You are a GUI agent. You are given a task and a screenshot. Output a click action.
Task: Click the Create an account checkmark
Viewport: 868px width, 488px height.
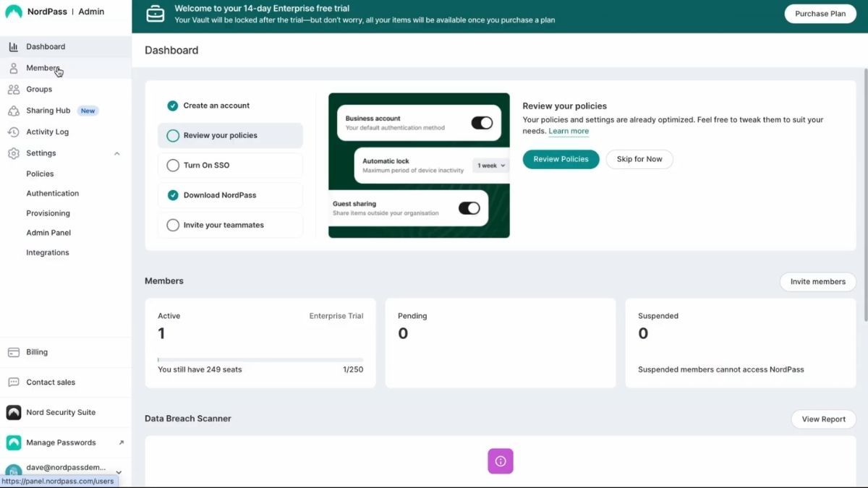pyautogui.click(x=173, y=106)
